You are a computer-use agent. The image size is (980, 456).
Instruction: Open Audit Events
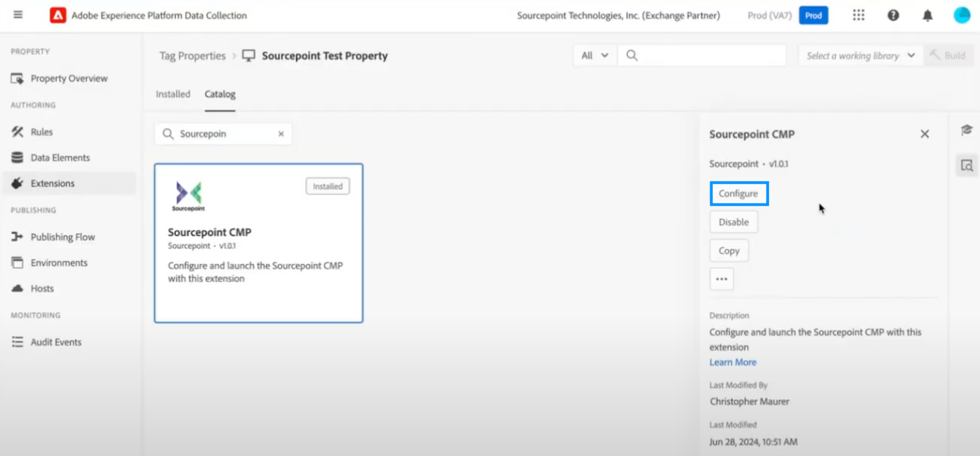[56, 342]
